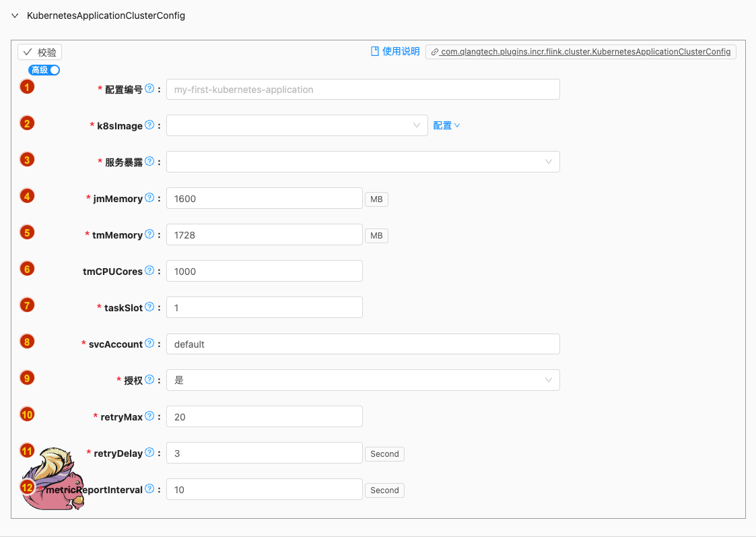Collapse the KubernetesApplicationClusterConfig section
This screenshot has height=537, width=756.
15,15
